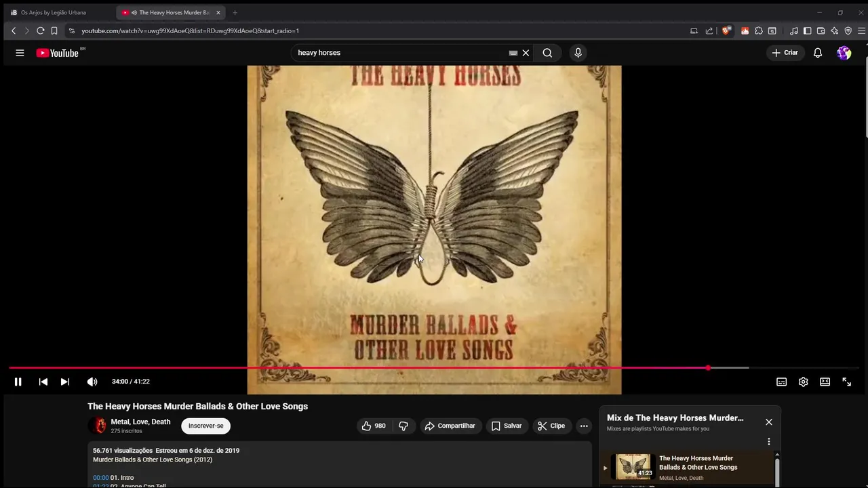The width and height of the screenshot is (868, 488).
Task: Click Compartilhar to share the video
Action: point(450,426)
